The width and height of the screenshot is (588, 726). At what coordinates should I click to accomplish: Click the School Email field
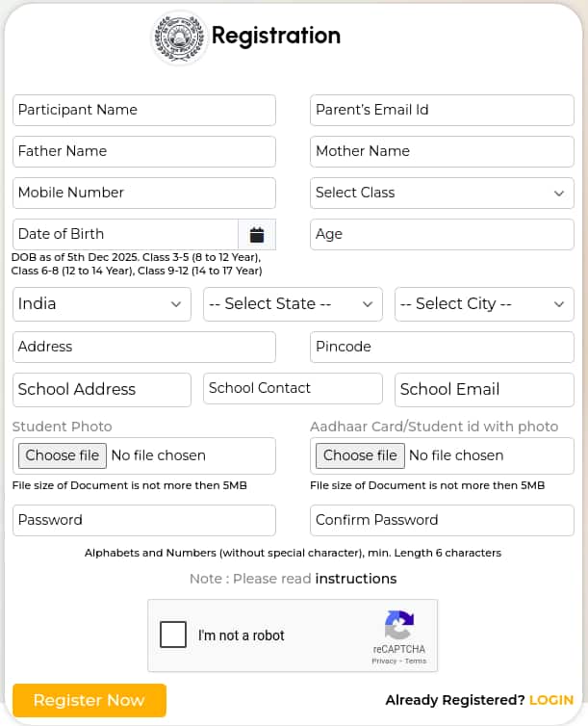point(484,390)
